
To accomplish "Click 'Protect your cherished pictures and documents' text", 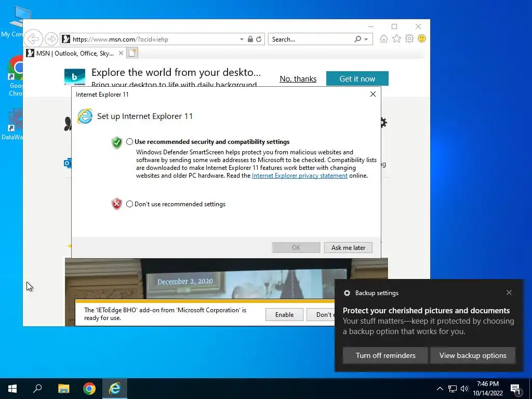I will [426, 311].
